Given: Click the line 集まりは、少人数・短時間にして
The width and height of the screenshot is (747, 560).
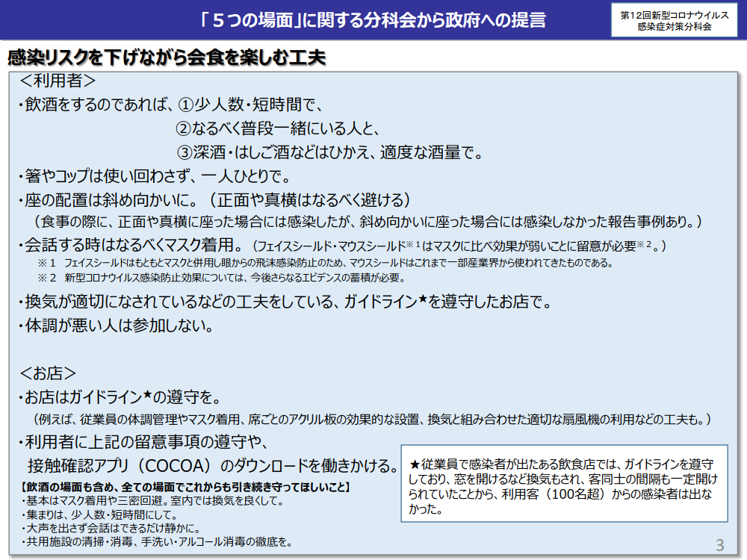Looking at the screenshot, I should coord(99,514).
